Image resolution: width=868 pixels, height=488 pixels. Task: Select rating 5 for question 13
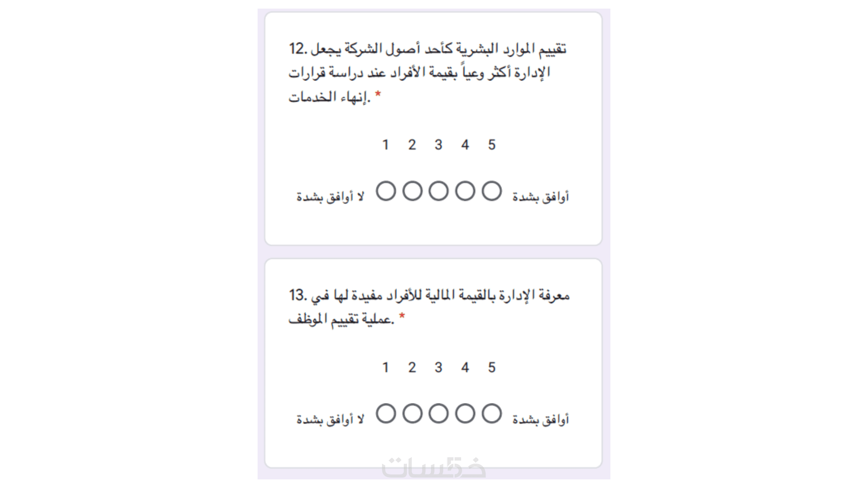pyautogui.click(x=492, y=413)
